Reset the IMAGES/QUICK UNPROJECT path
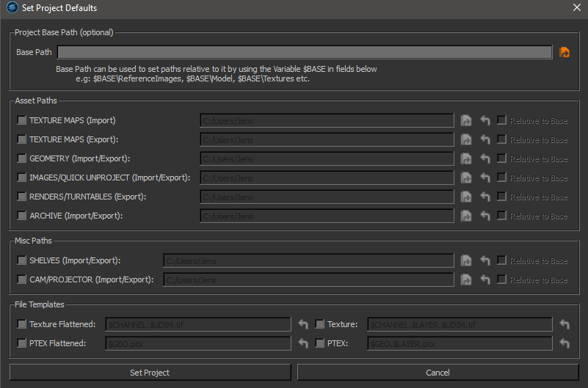The width and height of the screenshot is (588, 388). [x=484, y=177]
